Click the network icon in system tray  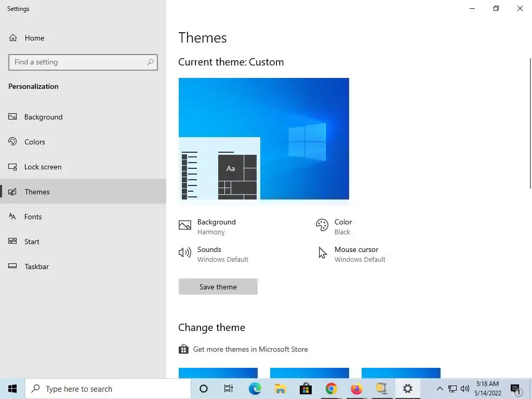[453, 389]
